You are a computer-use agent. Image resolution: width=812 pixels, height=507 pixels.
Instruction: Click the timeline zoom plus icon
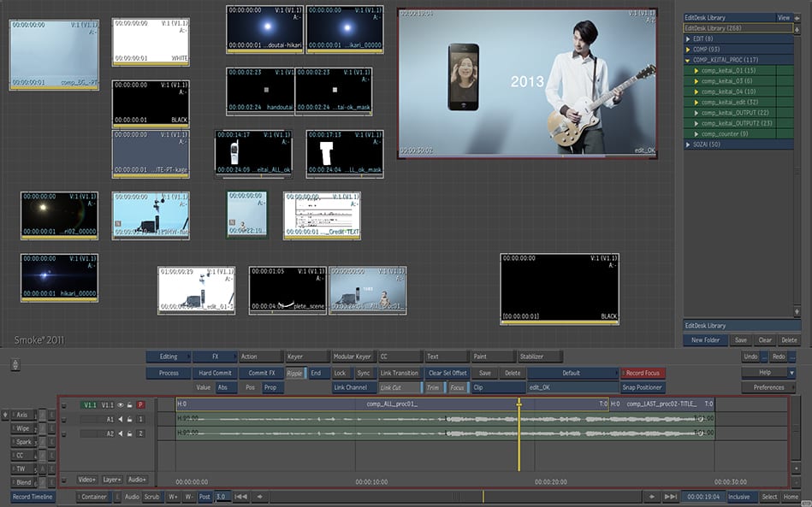[174, 497]
